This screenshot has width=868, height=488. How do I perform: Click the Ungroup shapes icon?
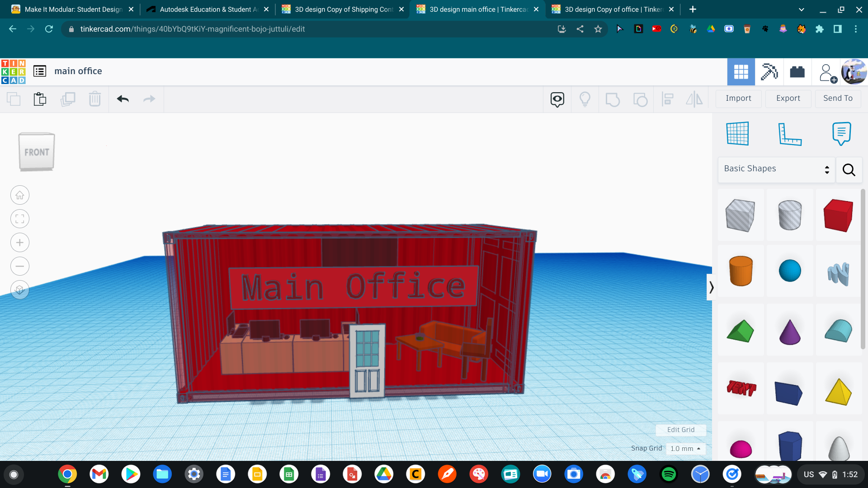640,99
